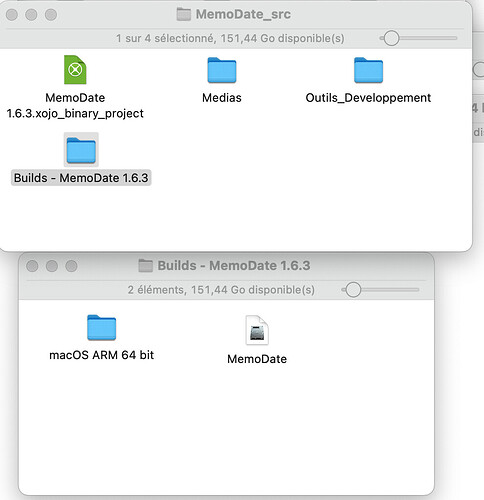
Task: Click the highlighted Builds - MemoDate 1.6.3 label
Action: click(x=81, y=178)
